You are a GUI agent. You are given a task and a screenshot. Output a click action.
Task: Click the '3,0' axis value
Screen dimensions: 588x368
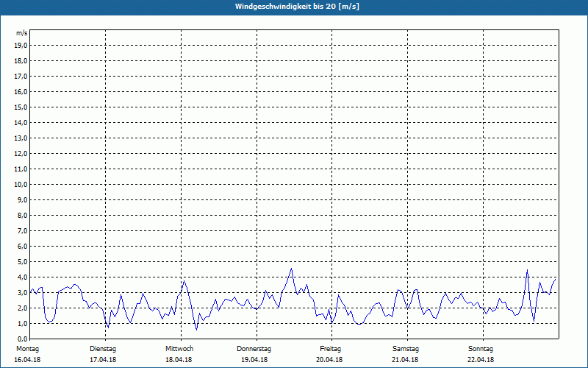click(x=22, y=292)
